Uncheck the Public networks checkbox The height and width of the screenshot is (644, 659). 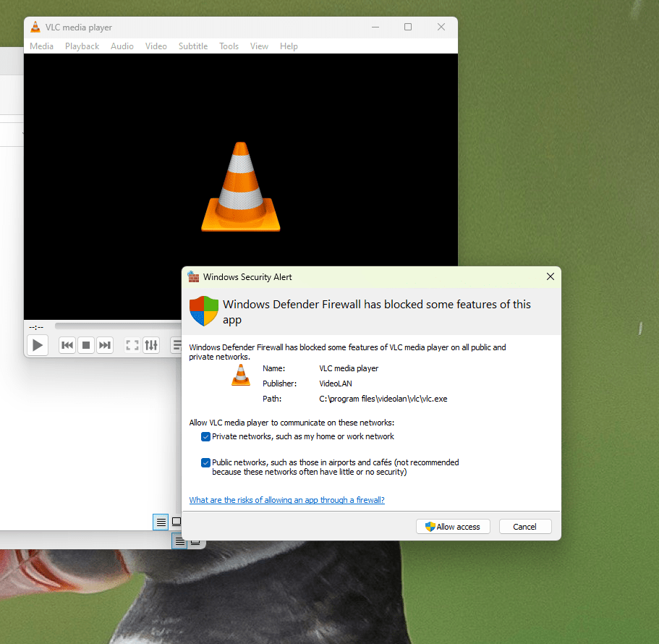click(x=205, y=463)
